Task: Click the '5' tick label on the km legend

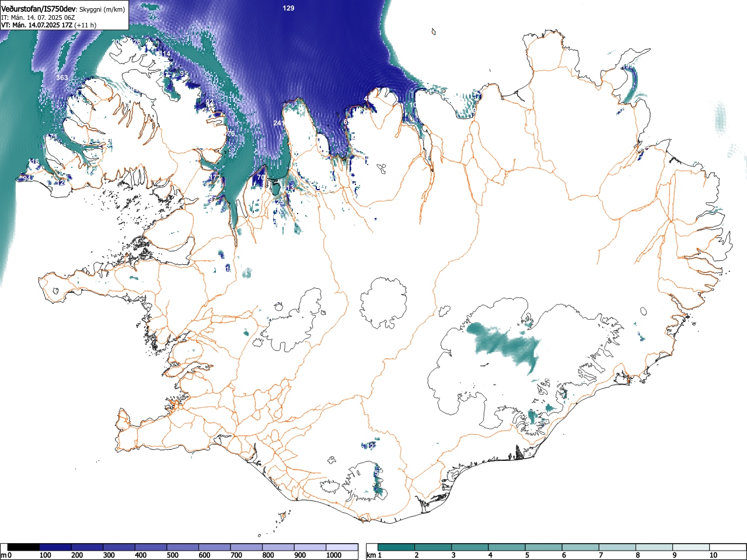Action: point(527,555)
